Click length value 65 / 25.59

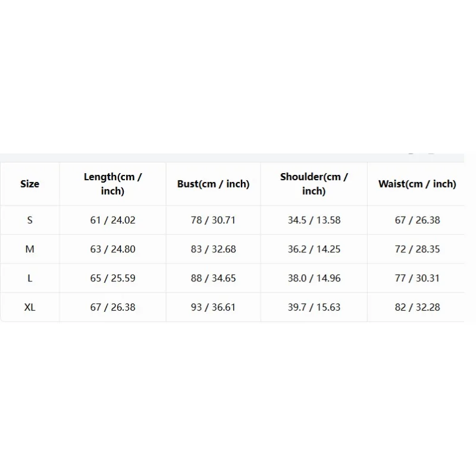click(x=112, y=278)
